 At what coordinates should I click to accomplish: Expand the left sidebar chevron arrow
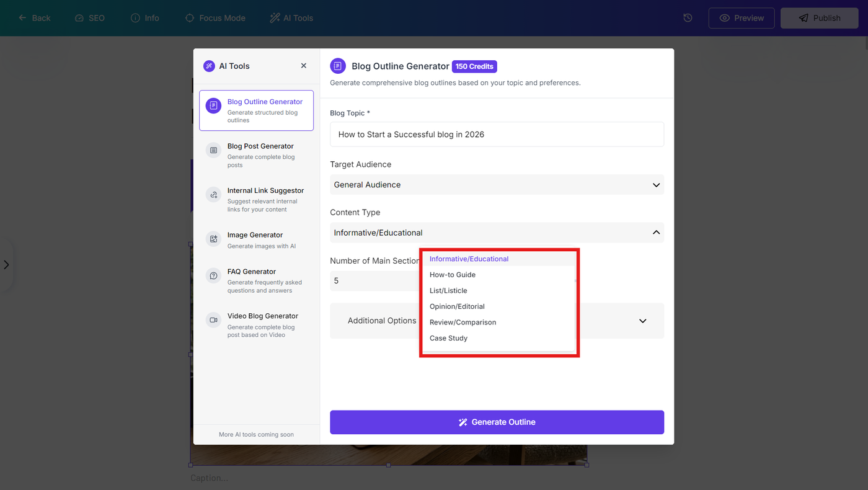pyautogui.click(x=6, y=265)
